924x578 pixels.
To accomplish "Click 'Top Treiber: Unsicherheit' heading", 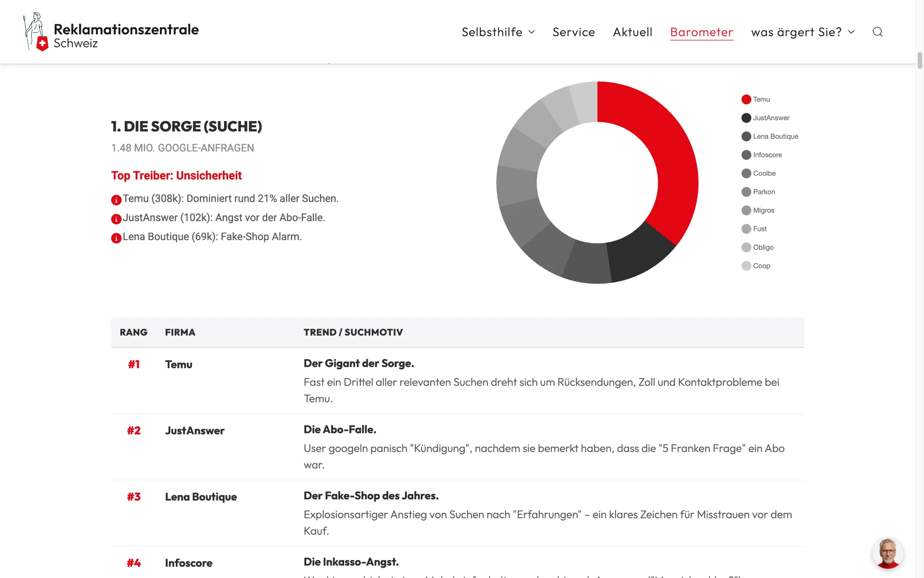I will [176, 176].
